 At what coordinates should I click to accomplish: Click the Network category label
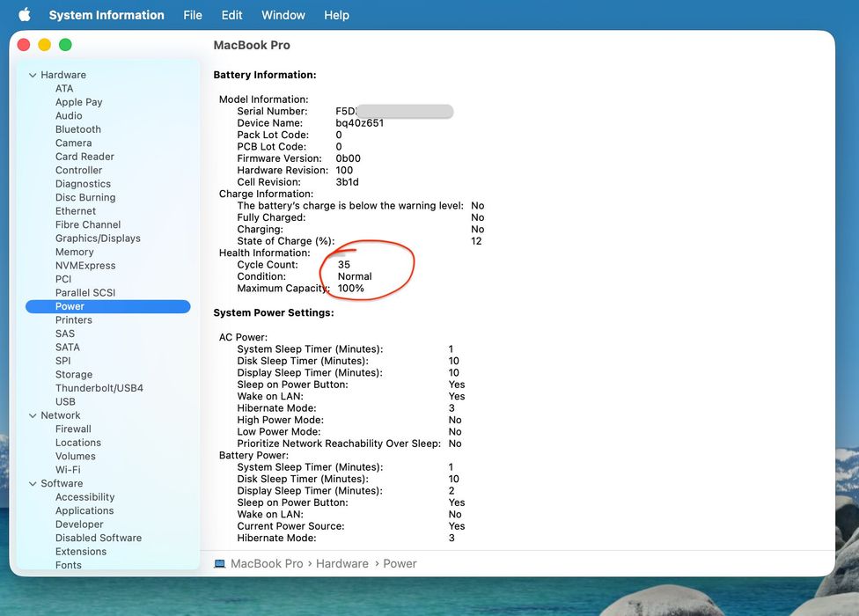tap(60, 415)
